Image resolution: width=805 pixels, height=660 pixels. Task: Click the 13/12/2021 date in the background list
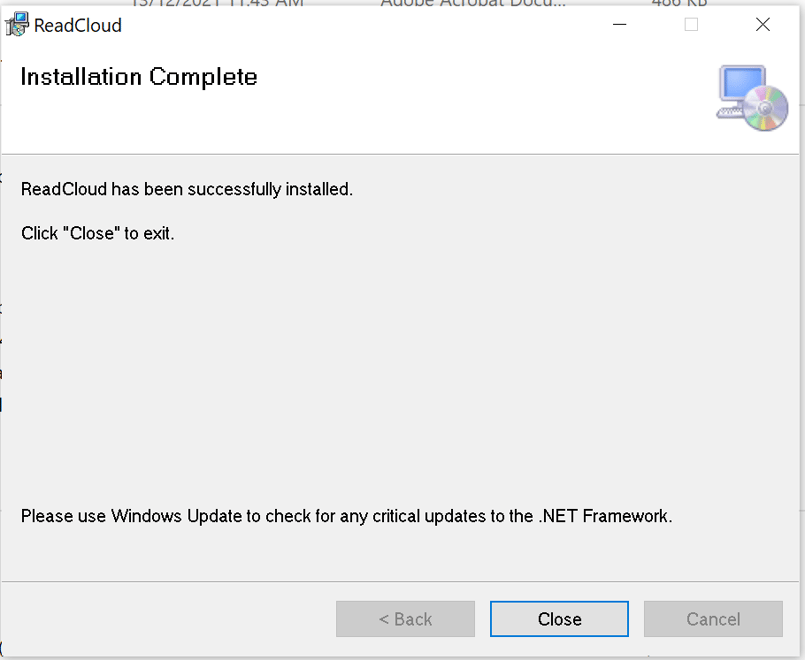(220, 3)
